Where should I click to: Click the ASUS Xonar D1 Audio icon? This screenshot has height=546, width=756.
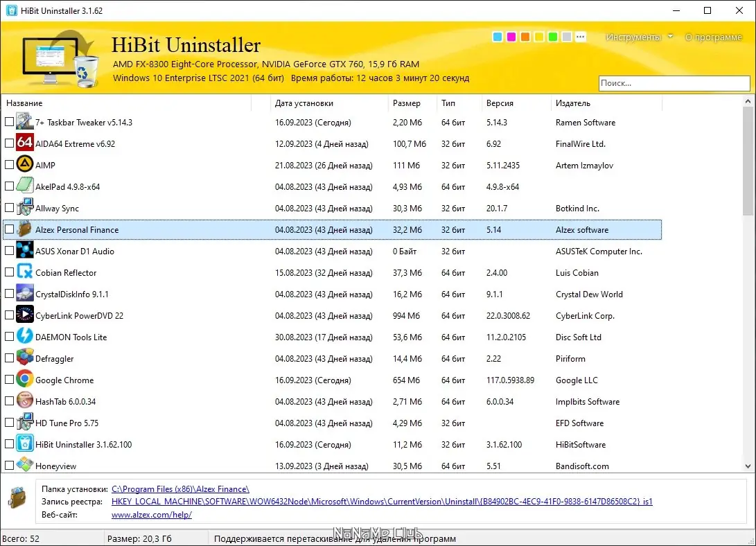[24, 251]
